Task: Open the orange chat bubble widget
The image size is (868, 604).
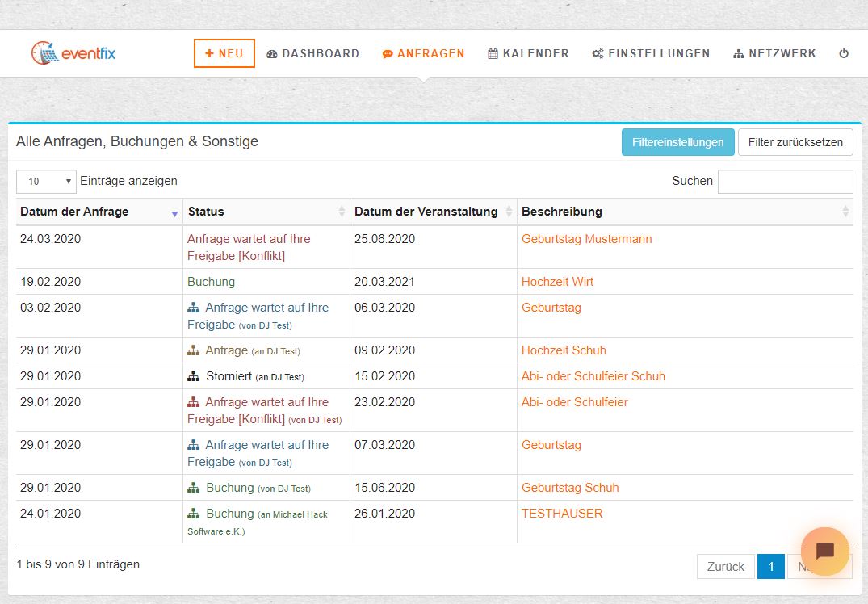Action: click(824, 552)
